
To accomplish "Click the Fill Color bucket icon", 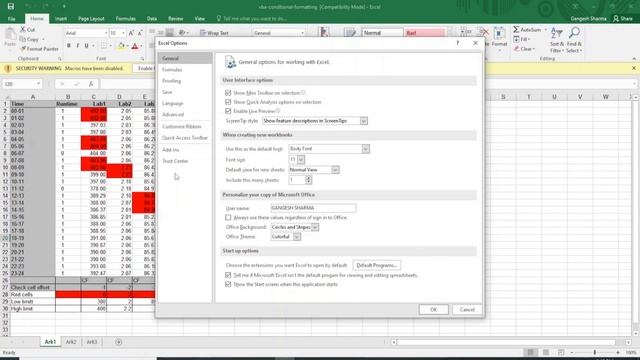I will (x=121, y=46).
